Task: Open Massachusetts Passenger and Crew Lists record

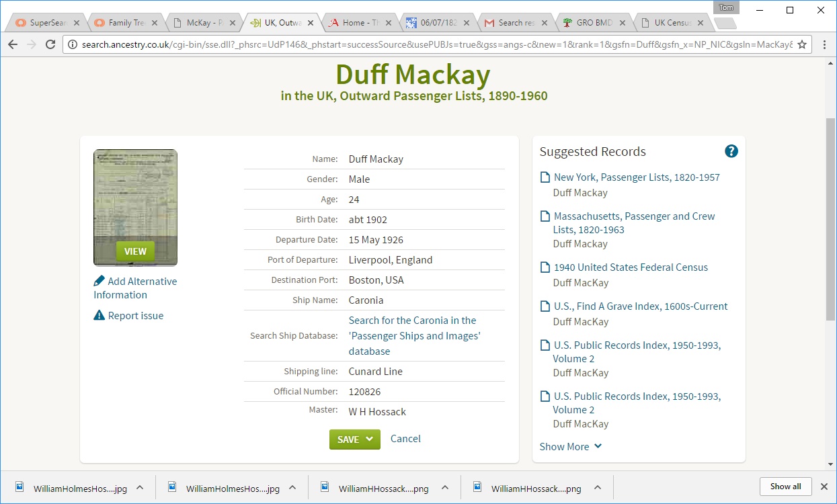Action: (634, 223)
